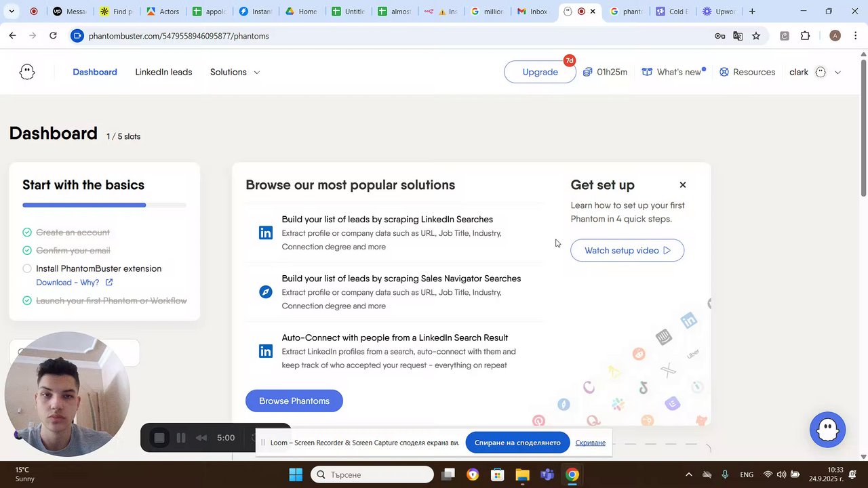Click the site info camera icon in address bar
This screenshot has height=488, width=868.
coord(77,36)
